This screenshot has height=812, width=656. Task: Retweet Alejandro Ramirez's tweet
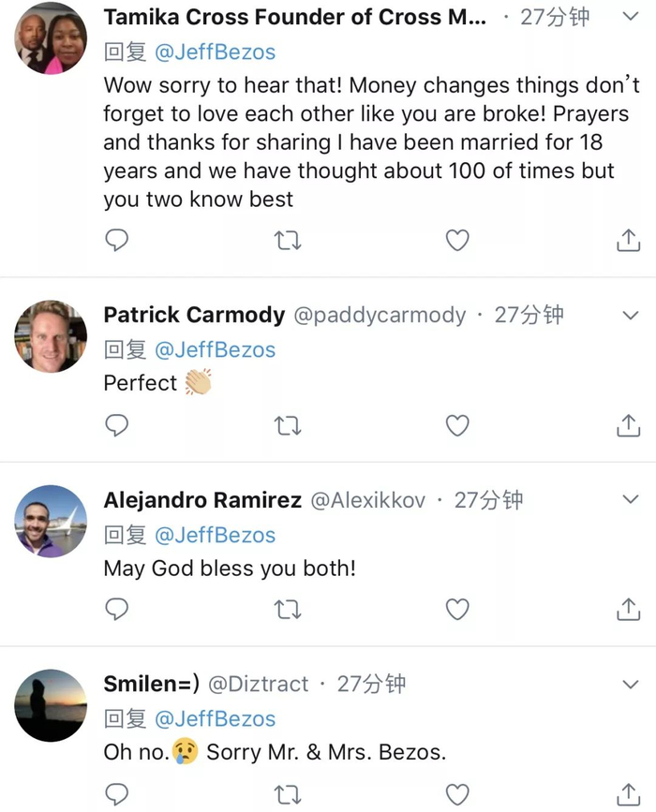(287, 610)
